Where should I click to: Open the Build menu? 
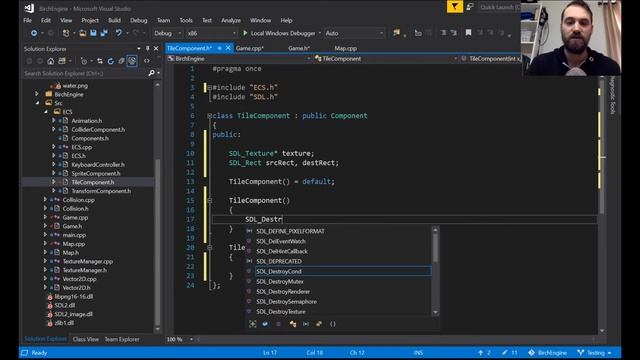point(114,20)
